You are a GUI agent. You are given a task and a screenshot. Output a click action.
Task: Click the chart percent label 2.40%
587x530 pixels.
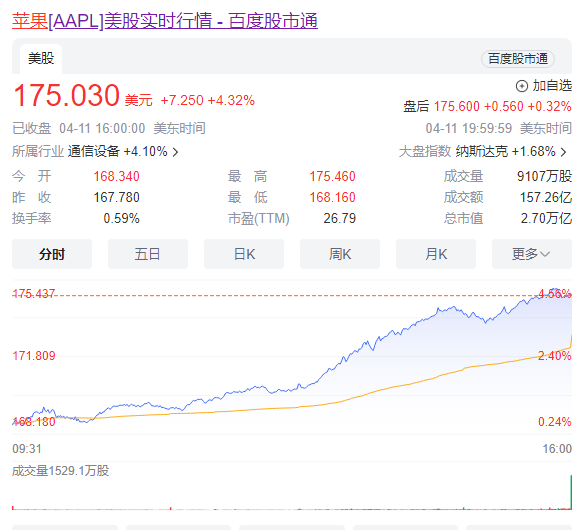point(555,356)
